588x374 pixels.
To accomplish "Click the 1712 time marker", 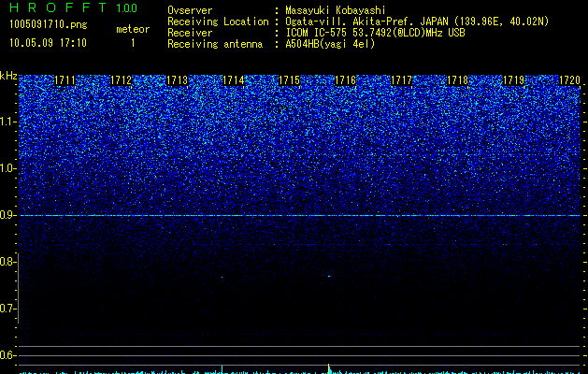I will (x=122, y=80).
